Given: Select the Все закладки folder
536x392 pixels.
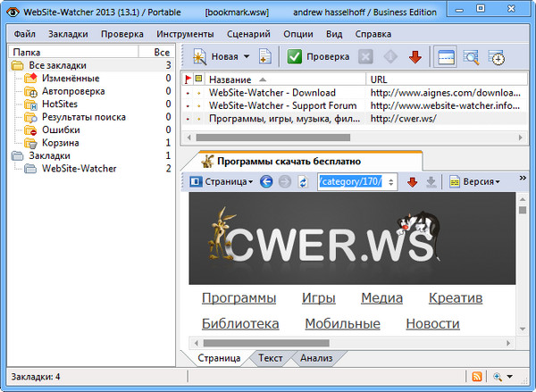Looking at the screenshot, I should [57, 65].
